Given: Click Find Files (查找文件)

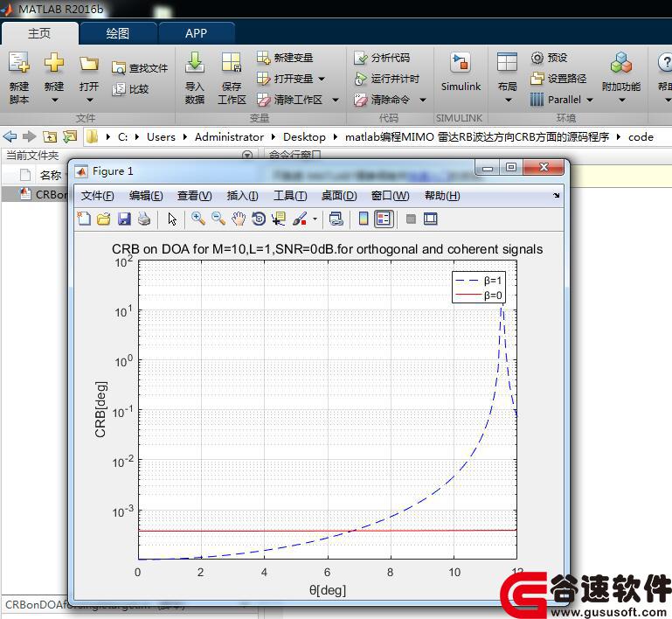Looking at the screenshot, I should pos(140,67).
